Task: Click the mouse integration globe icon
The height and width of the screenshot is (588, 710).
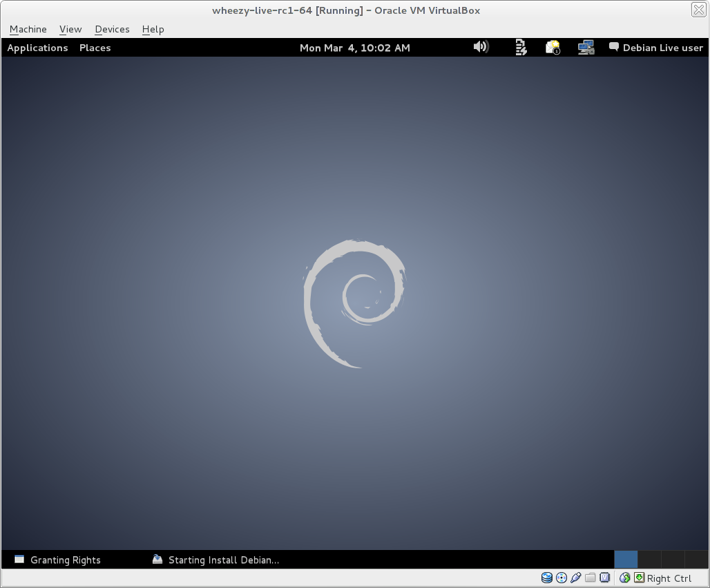Action: click(625, 578)
